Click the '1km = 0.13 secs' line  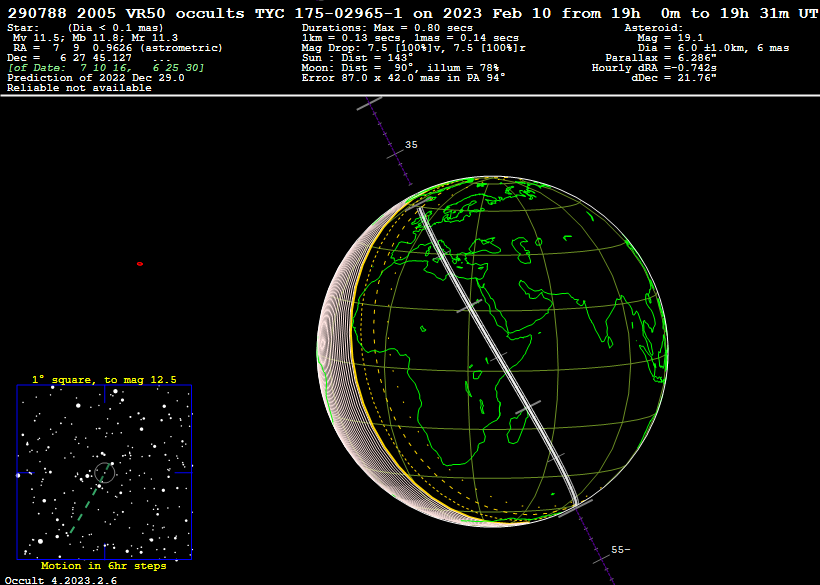click(410, 38)
